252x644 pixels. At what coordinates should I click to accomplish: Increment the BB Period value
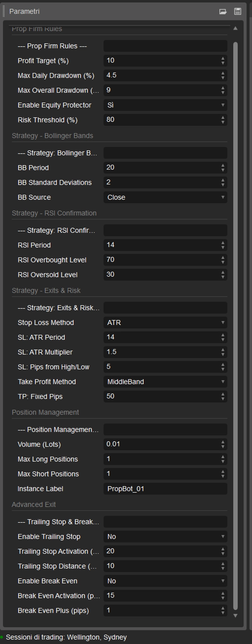point(223,166)
